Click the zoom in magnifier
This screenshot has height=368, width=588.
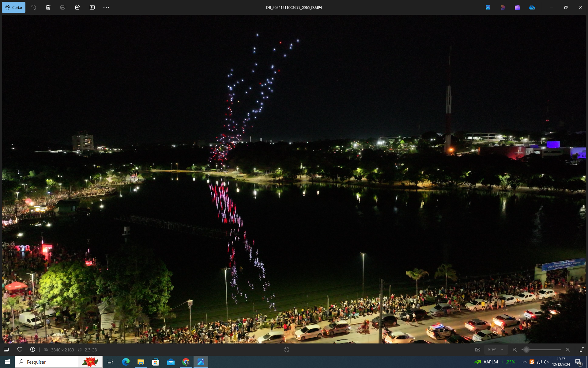(568, 350)
